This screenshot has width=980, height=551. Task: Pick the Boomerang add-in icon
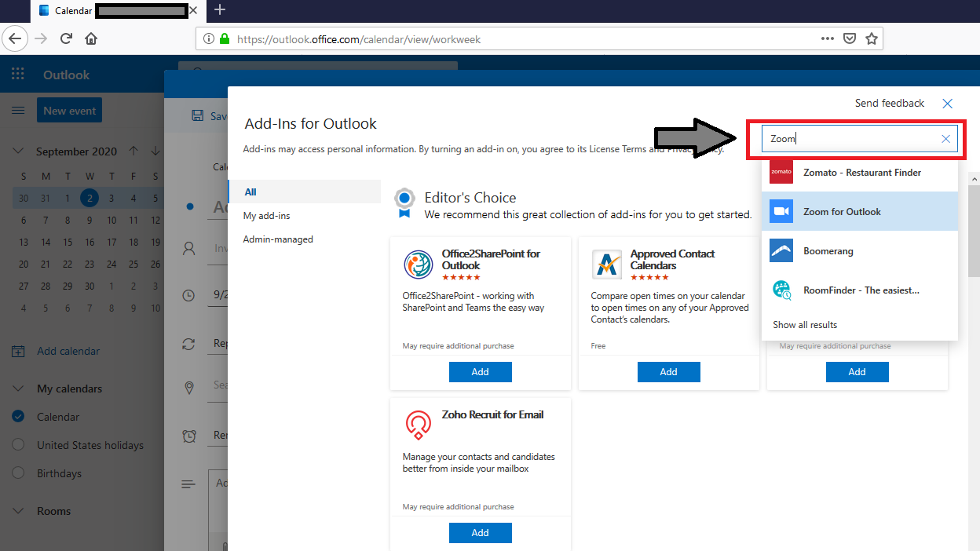(x=781, y=251)
